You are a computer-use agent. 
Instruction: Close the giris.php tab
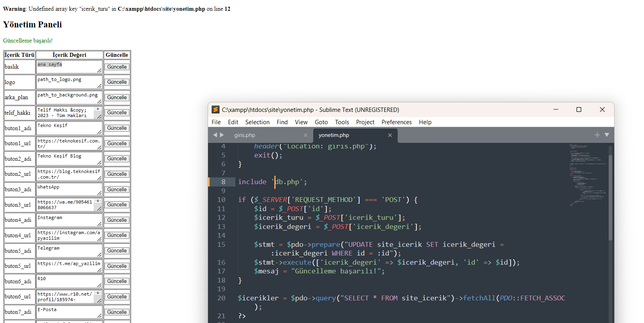coord(305,135)
